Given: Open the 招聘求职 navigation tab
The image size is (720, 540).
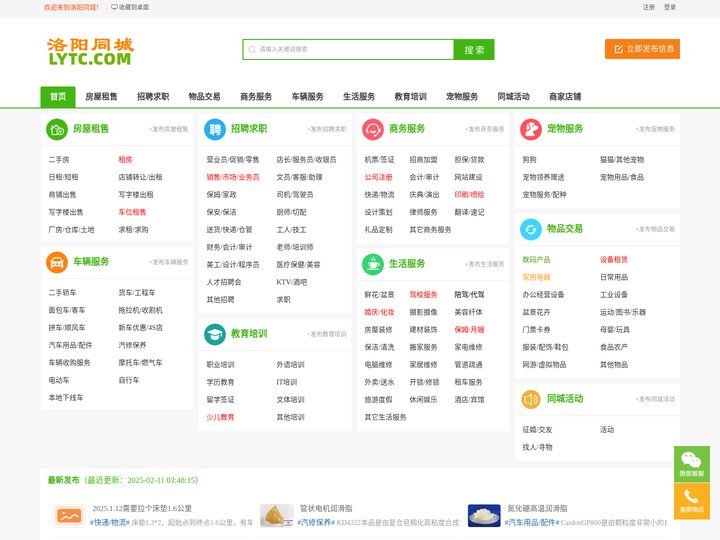Looking at the screenshot, I should [x=153, y=96].
